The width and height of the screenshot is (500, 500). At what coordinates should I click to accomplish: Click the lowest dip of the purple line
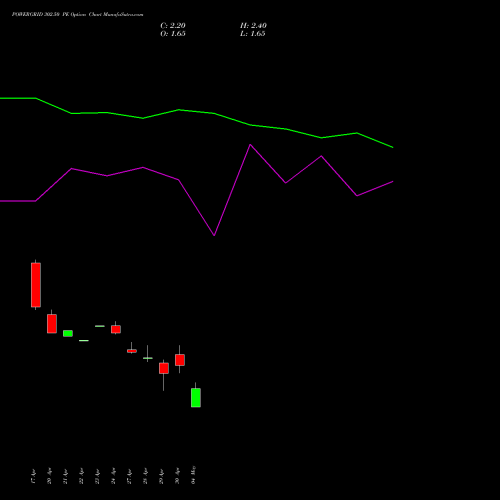pyautogui.click(x=214, y=235)
